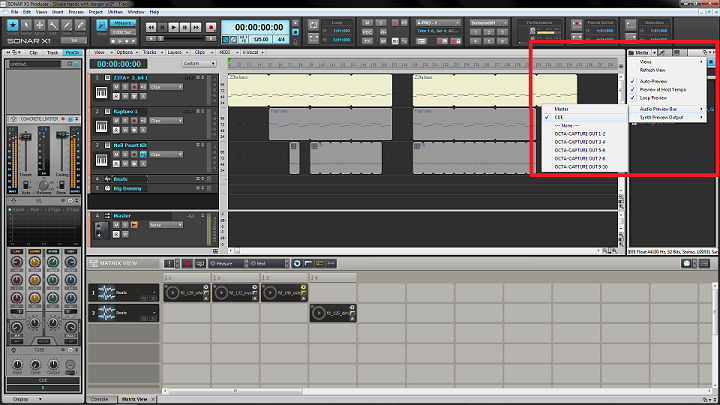Toggle the Loop on/off button
This screenshot has width=720, height=405.
pos(313,25)
